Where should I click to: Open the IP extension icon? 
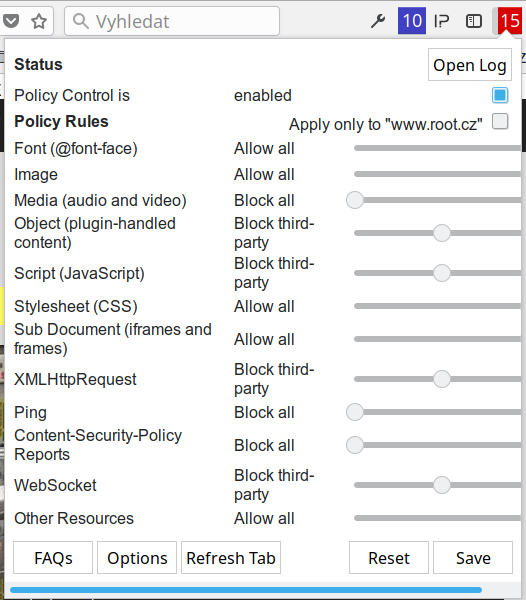(x=441, y=21)
